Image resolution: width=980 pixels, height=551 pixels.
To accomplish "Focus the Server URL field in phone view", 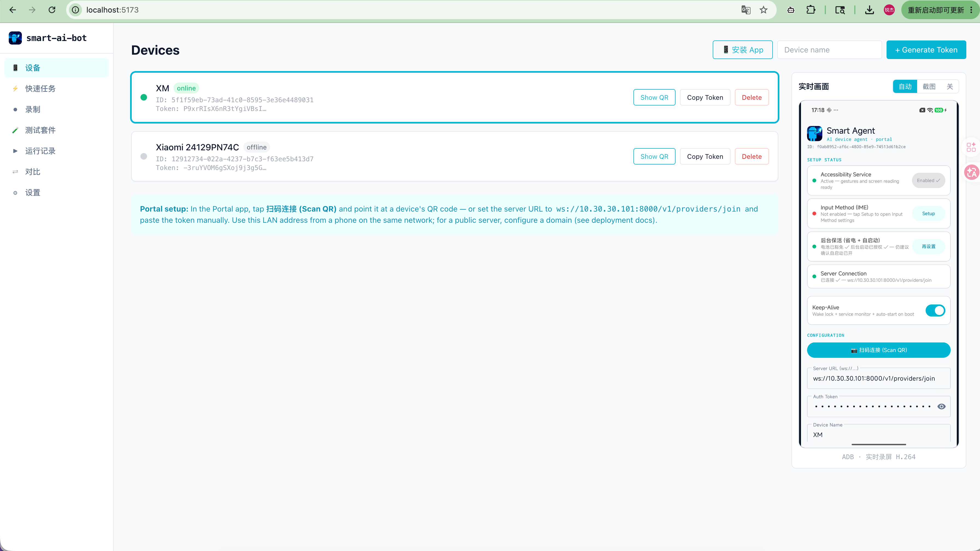I will click(x=878, y=378).
